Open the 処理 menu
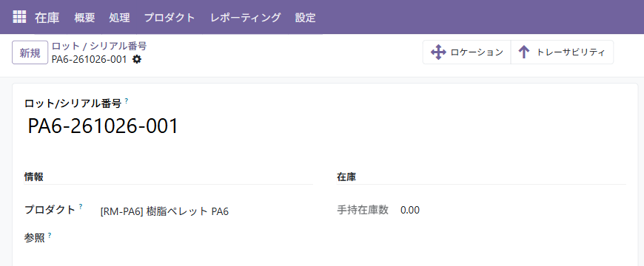 pyautogui.click(x=119, y=18)
